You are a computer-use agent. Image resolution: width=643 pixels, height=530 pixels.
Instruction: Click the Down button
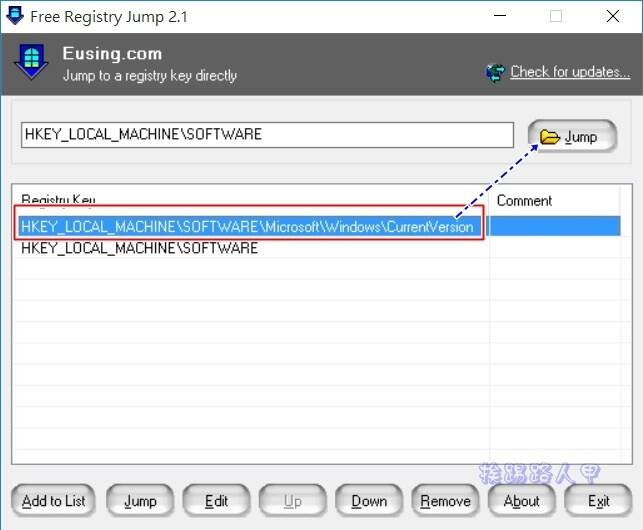pos(369,500)
